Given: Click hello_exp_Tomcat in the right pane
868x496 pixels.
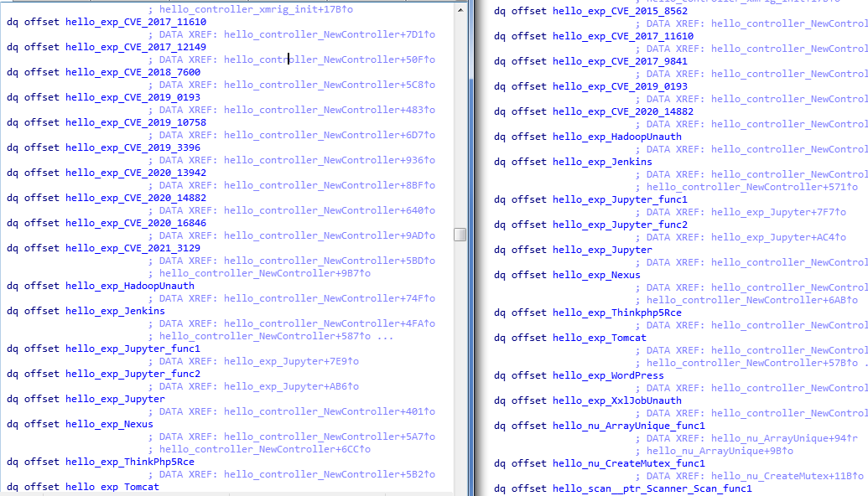Looking at the screenshot, I should click(x=600, y=338).
